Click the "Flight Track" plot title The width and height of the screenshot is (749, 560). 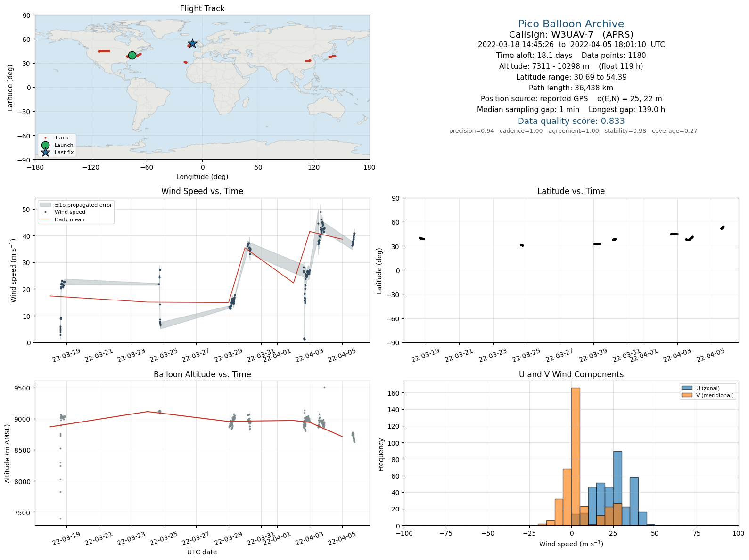pos(202,8)
